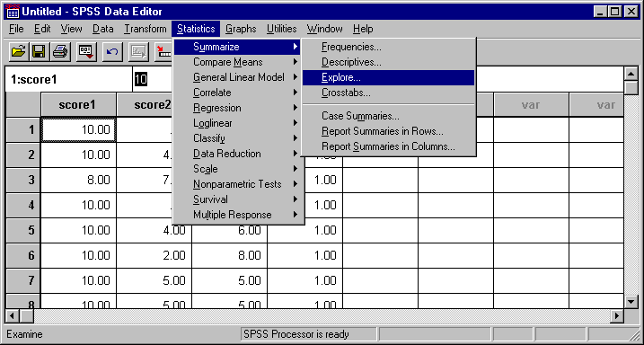This screenshot has width=644, height=345.
Task: Click the horizontal scrollbar thumb
Action: pyautogui.click(x=27, y=316)
